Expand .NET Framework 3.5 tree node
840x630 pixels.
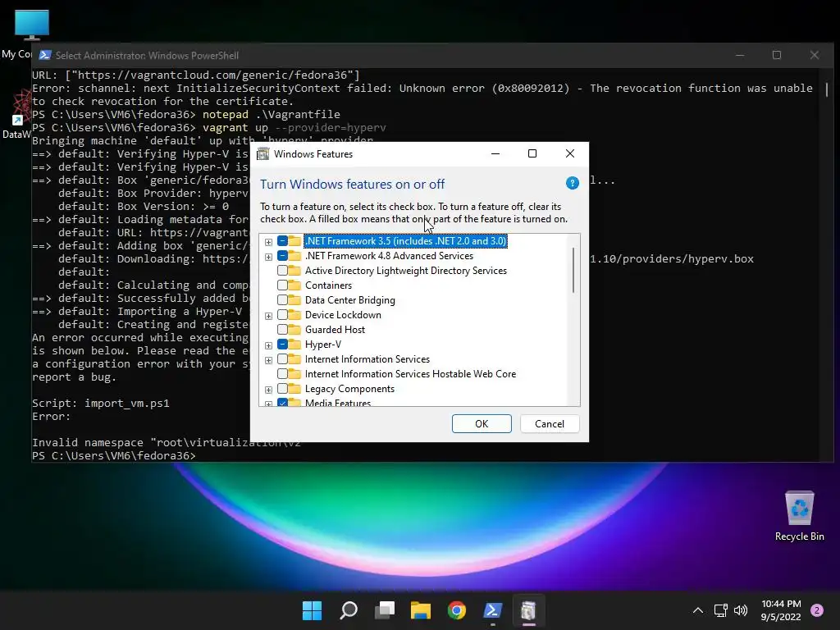pos(268,242)
